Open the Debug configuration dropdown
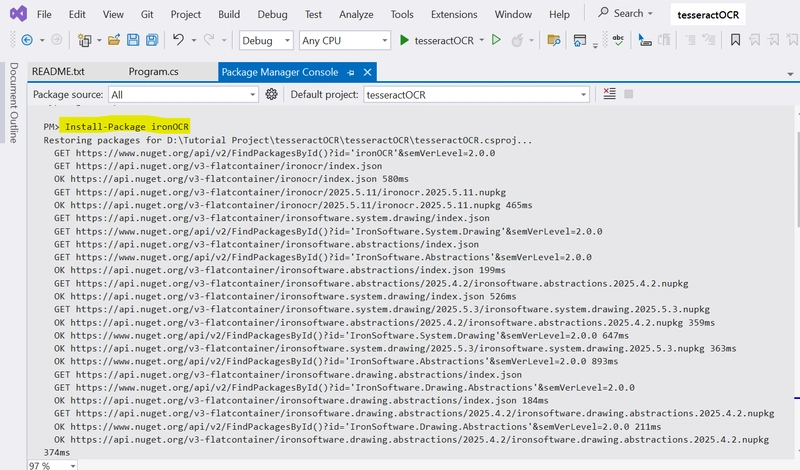This screenshot has height=470, width=800. point(266,40)
